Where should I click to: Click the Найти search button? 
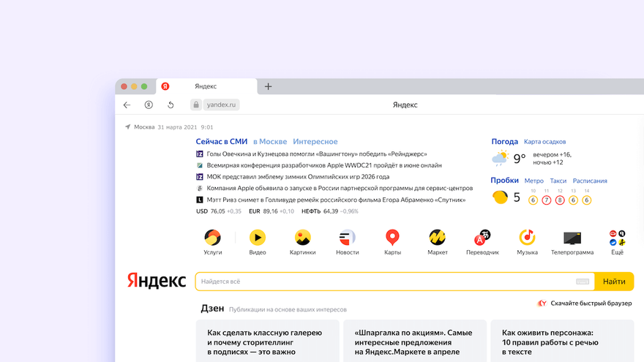pyautogui.click(x=614, y=282)
